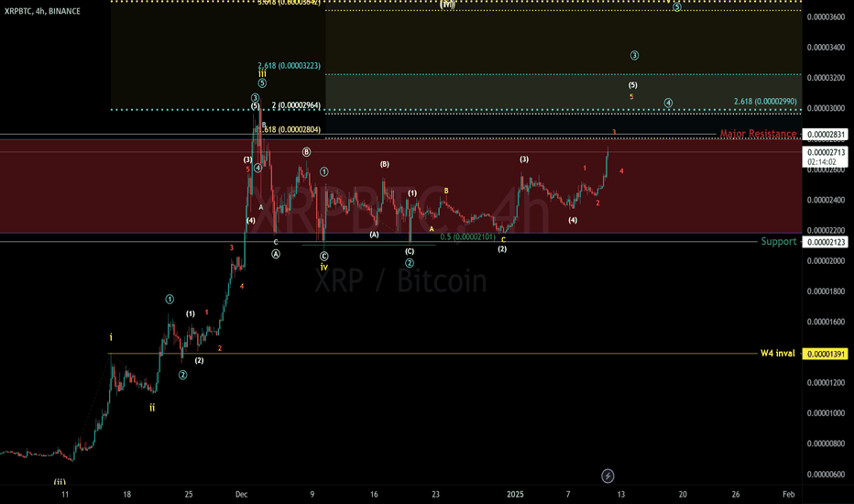This screenshot has width=854, height=504.
Task: Click the 0.00001200 price axis value
Action: pyautogui.click(x=826, y=382)
